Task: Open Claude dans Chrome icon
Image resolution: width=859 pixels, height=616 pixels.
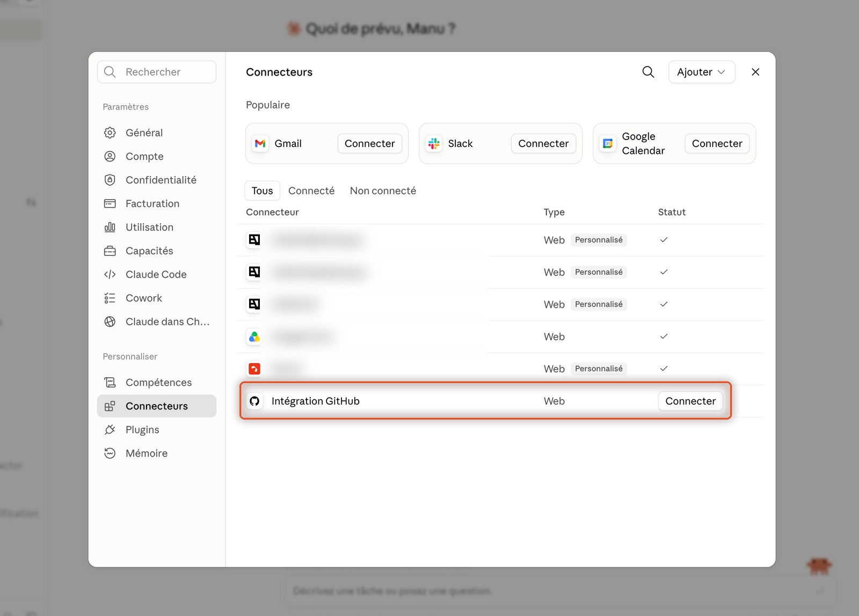Action: 110,321
